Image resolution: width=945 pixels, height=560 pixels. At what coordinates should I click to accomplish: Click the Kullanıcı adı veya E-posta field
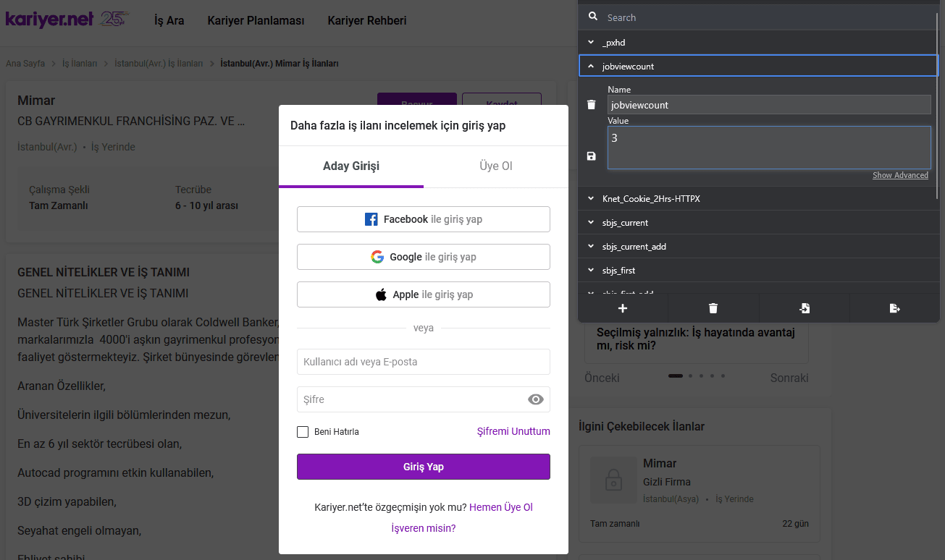tap(423, 362)
